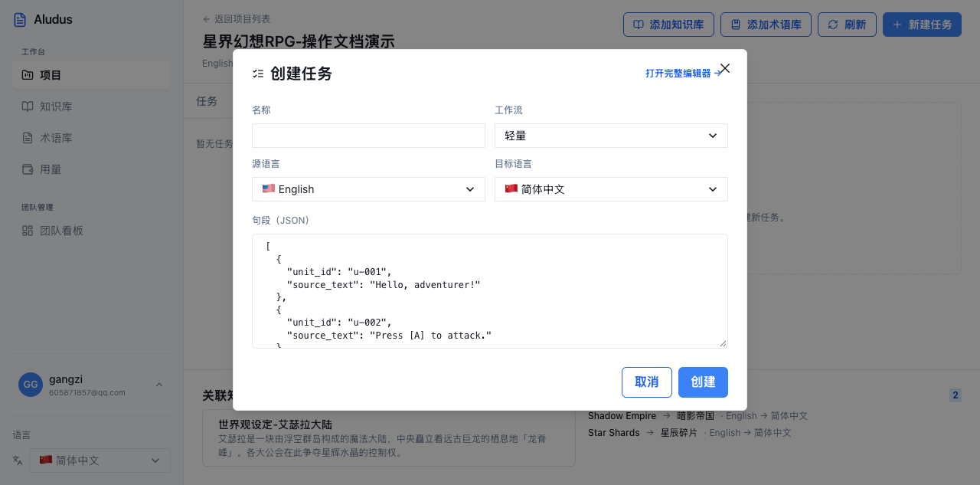Click the refresh icon in 刷新 button
The height and width of the screenshot is (485, 980).
(833, 25)
